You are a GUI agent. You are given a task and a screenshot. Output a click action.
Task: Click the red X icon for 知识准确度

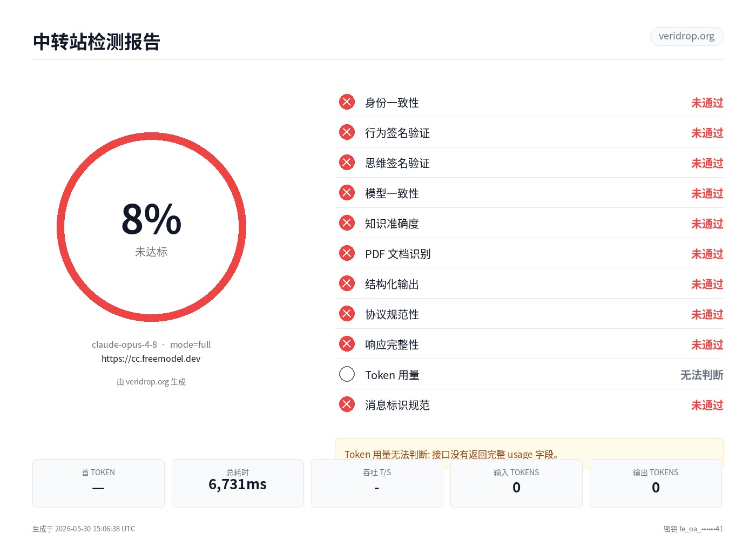coord(347,223)
